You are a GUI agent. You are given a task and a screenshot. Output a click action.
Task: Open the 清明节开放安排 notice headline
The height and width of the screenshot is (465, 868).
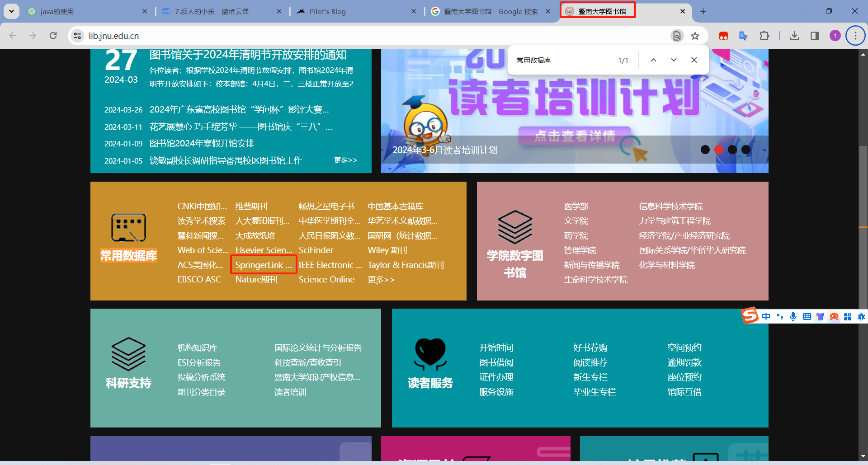tap(248, 55)
